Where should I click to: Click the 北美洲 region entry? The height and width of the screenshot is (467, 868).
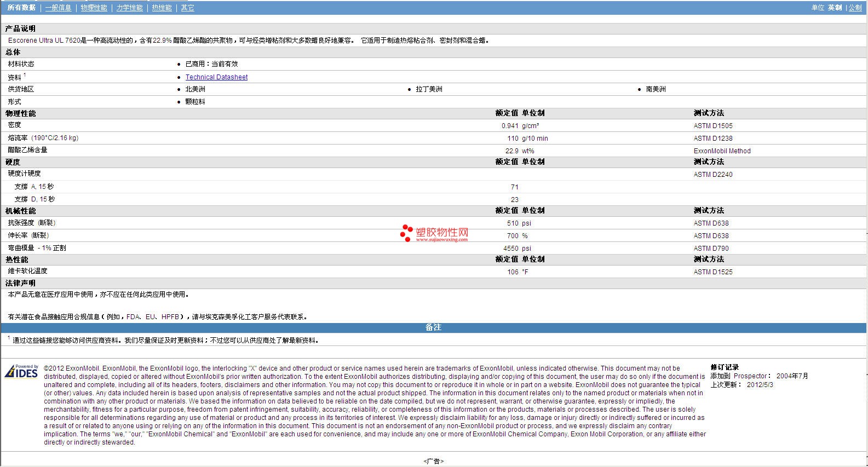coord(195,89)
